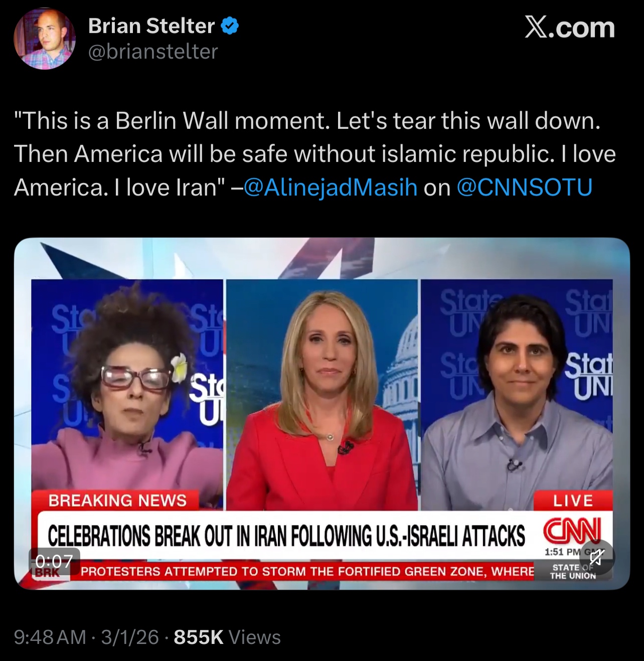Screen dimensions: 644x661
Task: Click the tweet quote text
Action: [x=314, y=154]
